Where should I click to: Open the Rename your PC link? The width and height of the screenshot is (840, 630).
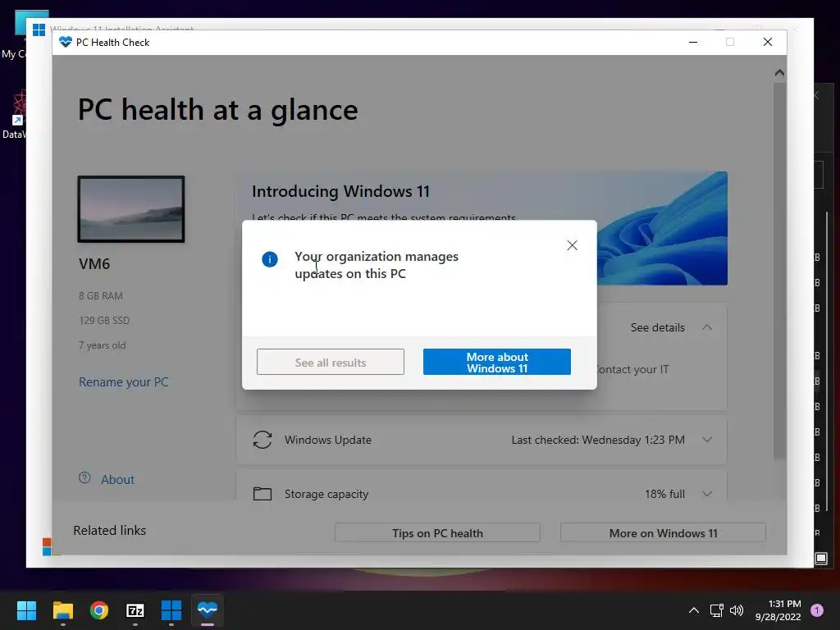click(124, 382)
